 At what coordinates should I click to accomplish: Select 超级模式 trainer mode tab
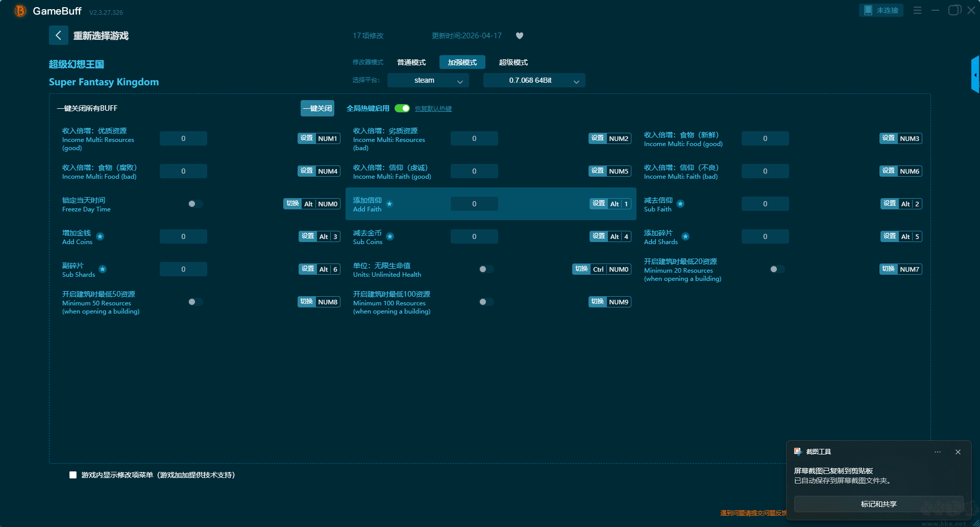pyautogui.click(x=513, y=62)
